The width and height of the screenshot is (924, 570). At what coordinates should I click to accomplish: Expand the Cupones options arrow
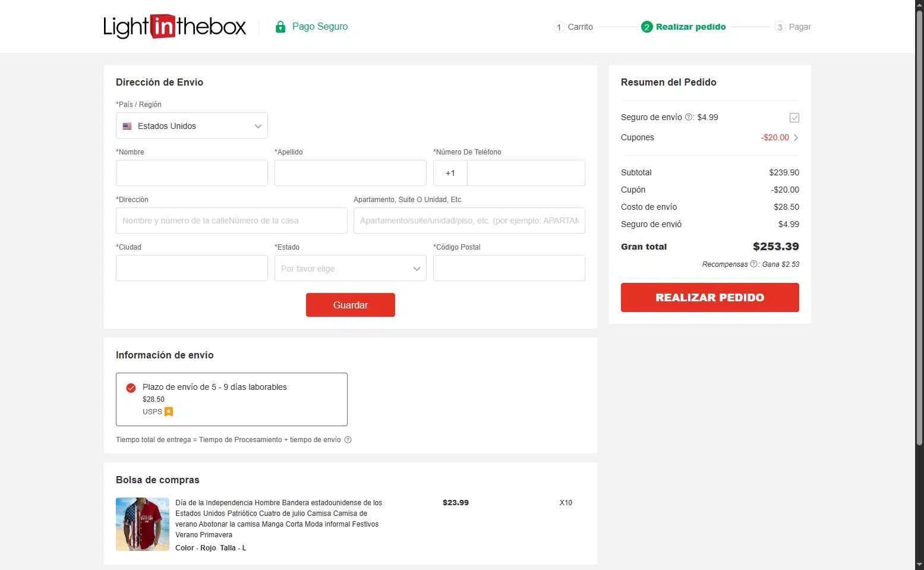coord(796,137)
